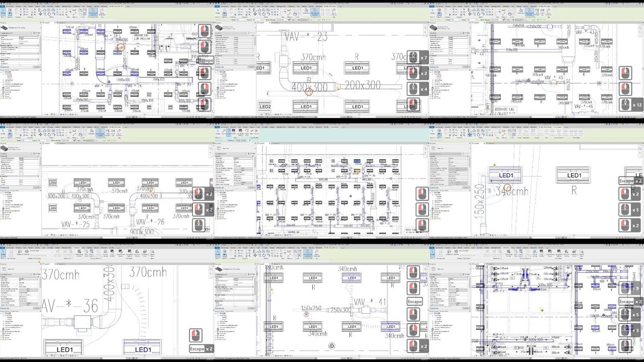Open type selector dropdown in AV-*-36 frame

[20, 269]
